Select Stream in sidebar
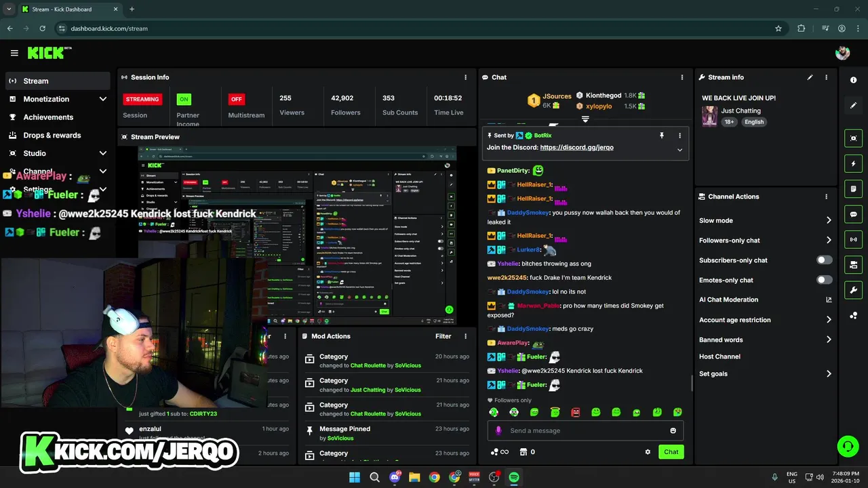The height and width of the screenshot is (488, 868). (58, 81)
